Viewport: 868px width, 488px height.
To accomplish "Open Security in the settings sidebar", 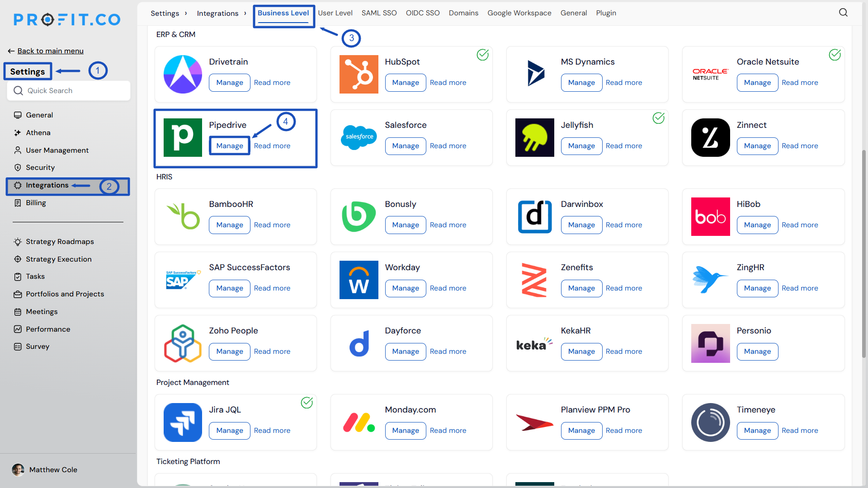I will coord(40,168).
